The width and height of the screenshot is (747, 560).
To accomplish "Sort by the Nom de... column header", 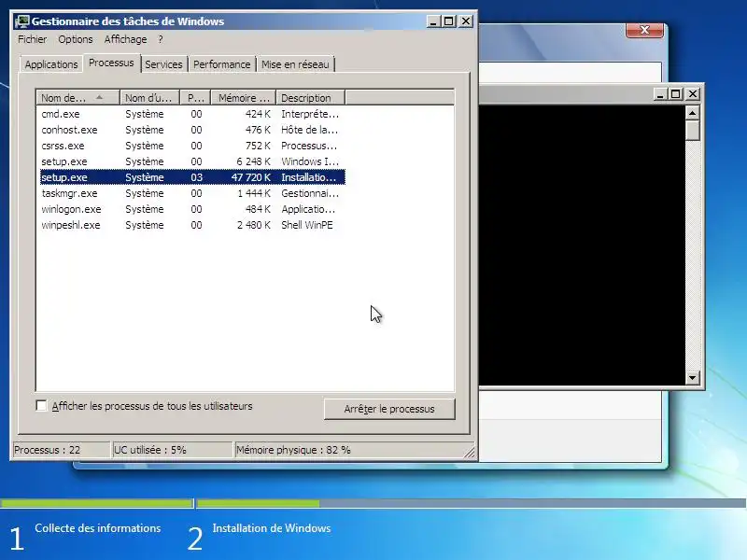I will (x=78, y=98).
